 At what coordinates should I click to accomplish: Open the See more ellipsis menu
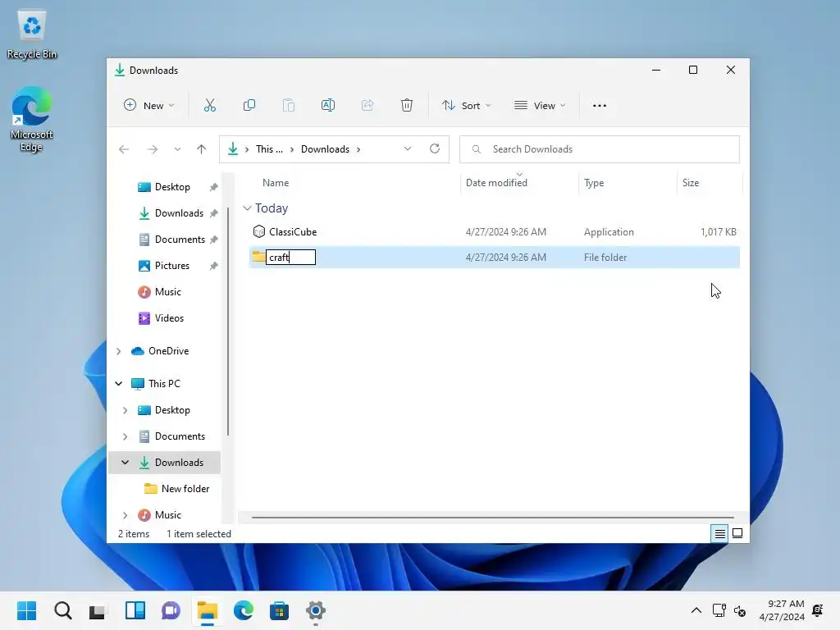[x=600, y=106]
